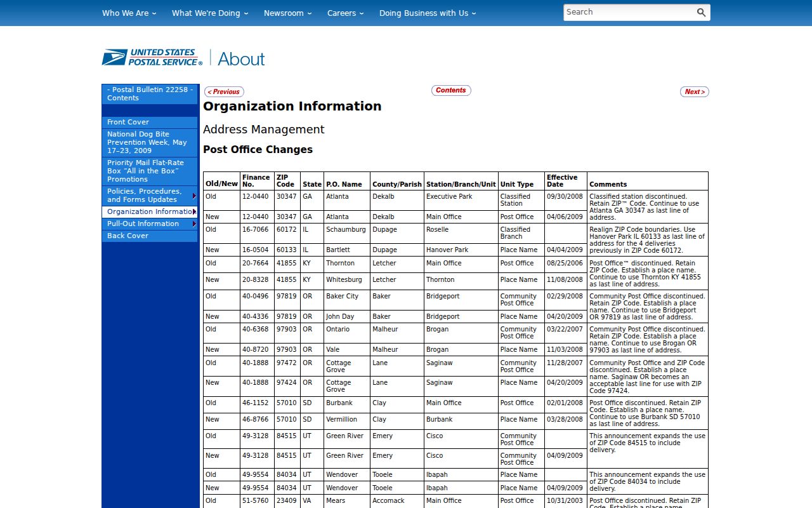Select the Organization Information sidebar item

[x=150, y=211]
